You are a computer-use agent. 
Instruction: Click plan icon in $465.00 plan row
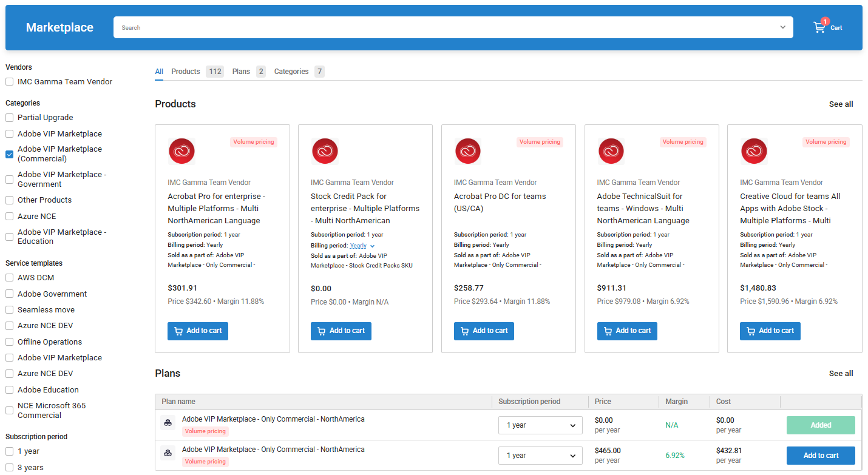pos(168,453)
